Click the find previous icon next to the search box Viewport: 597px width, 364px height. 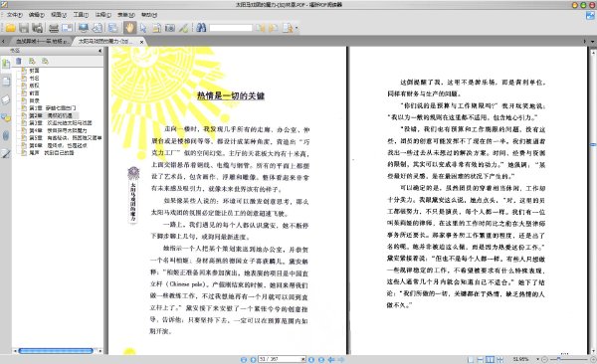pyautogui.click(x=260, y=28)
